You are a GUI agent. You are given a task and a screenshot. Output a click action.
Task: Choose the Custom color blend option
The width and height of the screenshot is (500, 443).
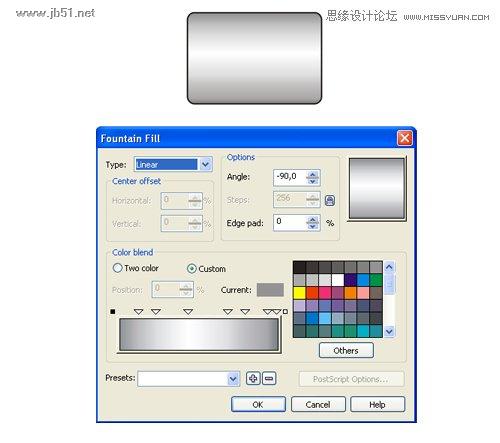pos(192,269)
